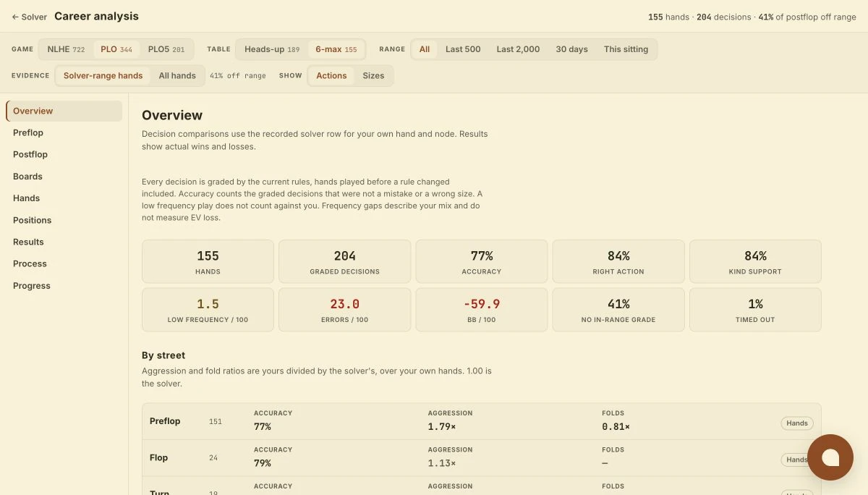Click the Hands button in Preflop row
The height and width of the screenshot is (495, 868).
click(797, 423)
